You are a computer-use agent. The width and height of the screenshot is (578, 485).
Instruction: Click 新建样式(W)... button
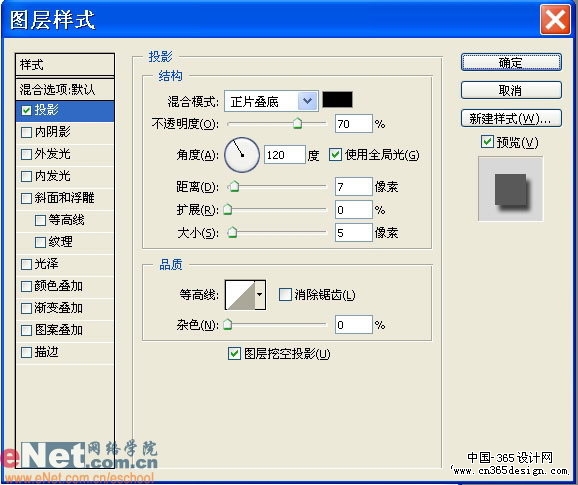point(511,118)
